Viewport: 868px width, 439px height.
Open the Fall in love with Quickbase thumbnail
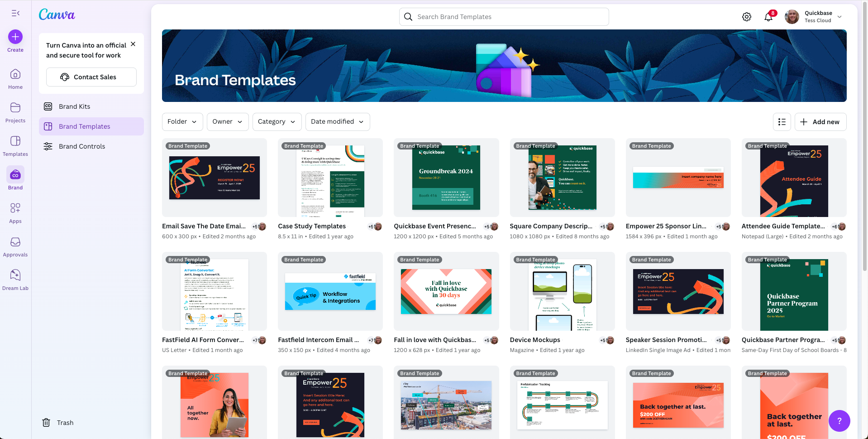click(446, 291)
